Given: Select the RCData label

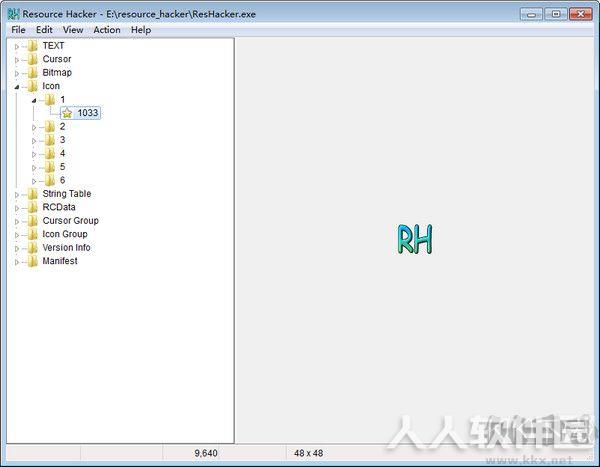Looking at the screenshot, I should point(59,207).
